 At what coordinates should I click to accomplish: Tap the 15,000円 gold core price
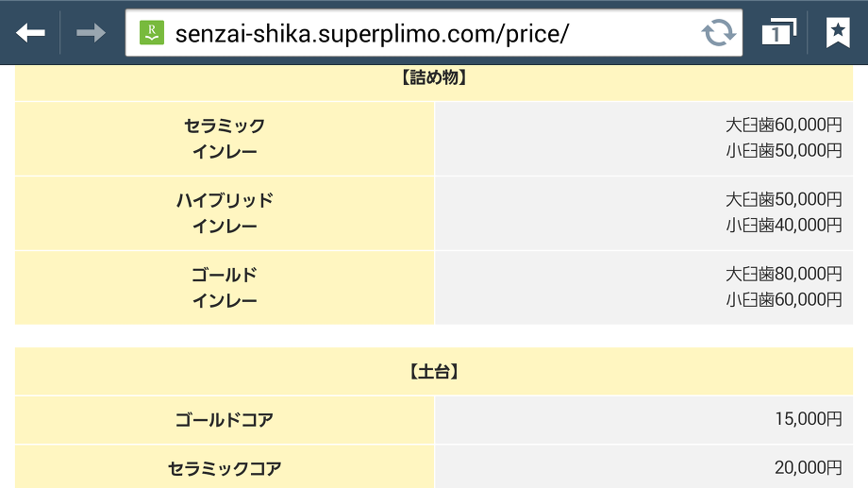pyautogui.click(x=807, y=420)
